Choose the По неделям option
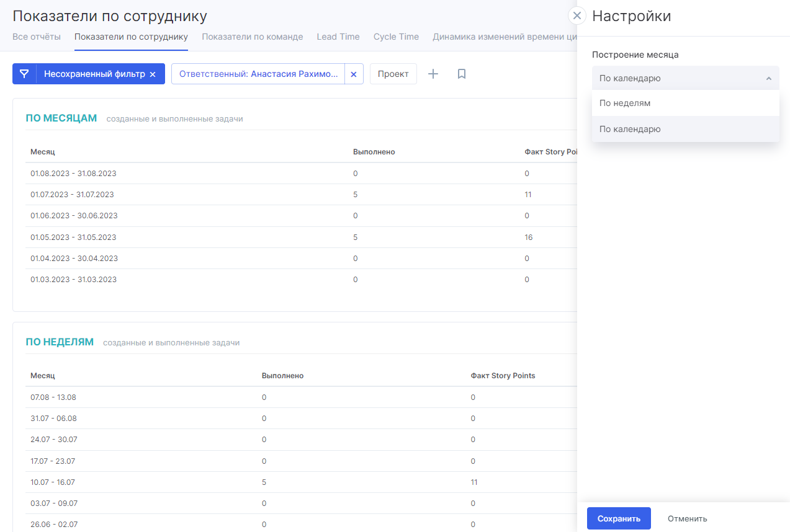The height and width of the screenshot is (532, 790). pyautogui.click(x=686, y=103)
